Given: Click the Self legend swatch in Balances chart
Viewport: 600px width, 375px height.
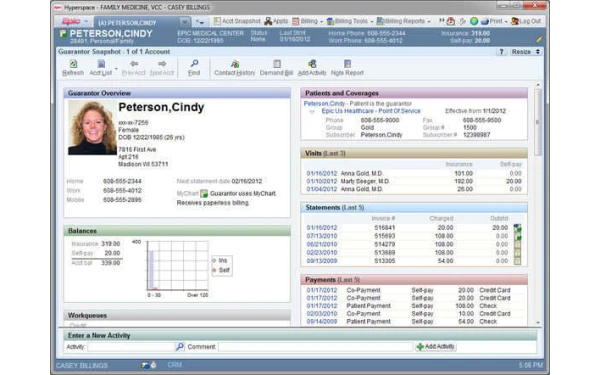Looking at the screenshot, I should tap(214, 270).
